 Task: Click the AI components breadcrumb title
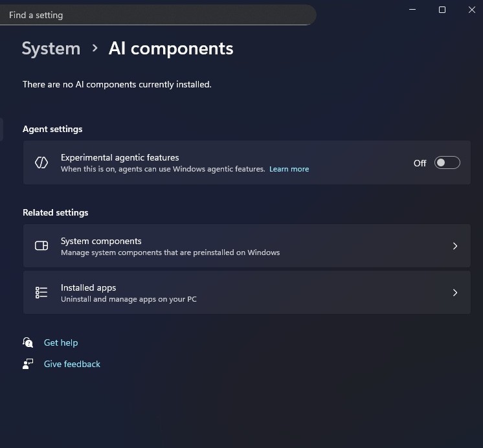(171, 49)
